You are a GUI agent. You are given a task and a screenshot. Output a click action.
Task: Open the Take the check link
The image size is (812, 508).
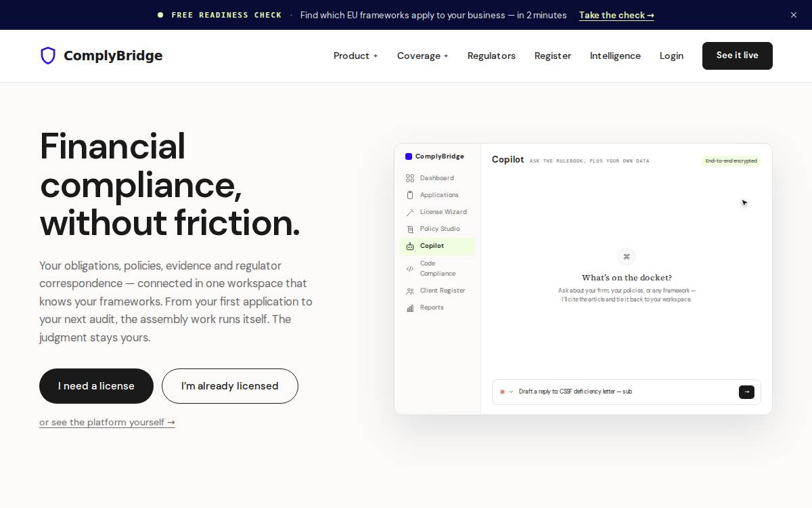tap(616, 15)
